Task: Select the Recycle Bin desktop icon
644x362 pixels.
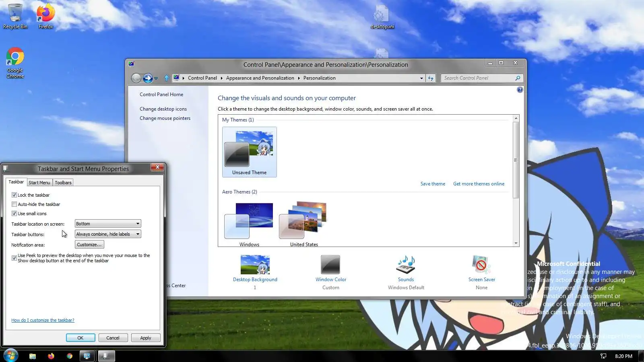Action: pyautogui.click(x=15, y=16)
